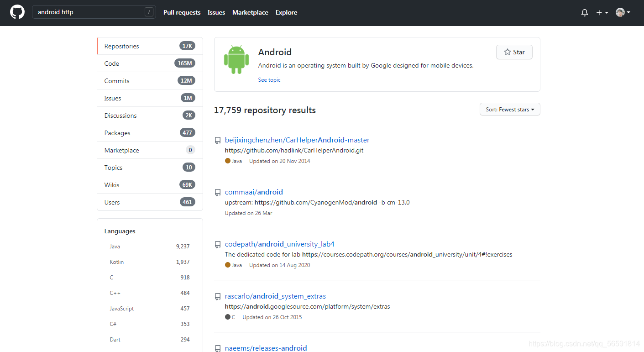Expand the user avatar menu

click(x=623, y=13)
